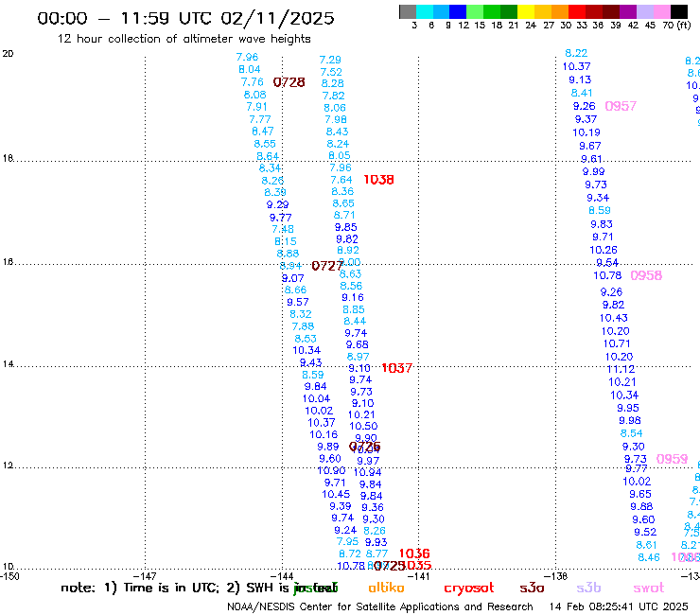The width and height of the screenshot is (700, 615).
Task: Click the wave height value "11.12"
Action: click(621, 369)
